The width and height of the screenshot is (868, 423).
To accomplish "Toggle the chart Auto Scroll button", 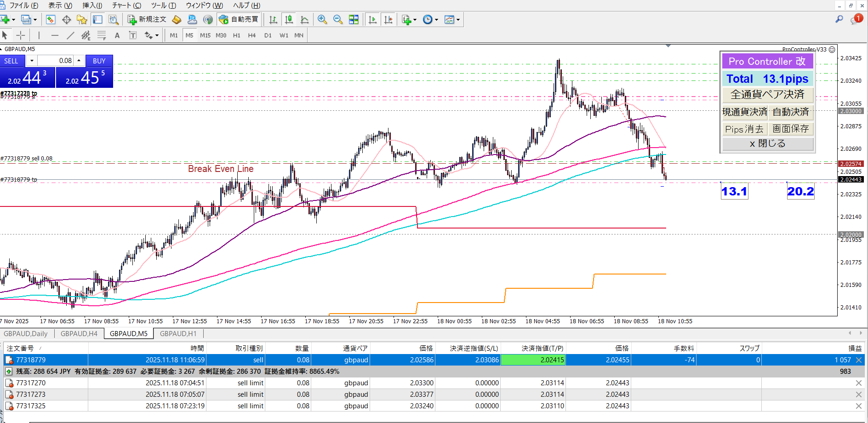I will pyautogui.click(x=373, y=19).
